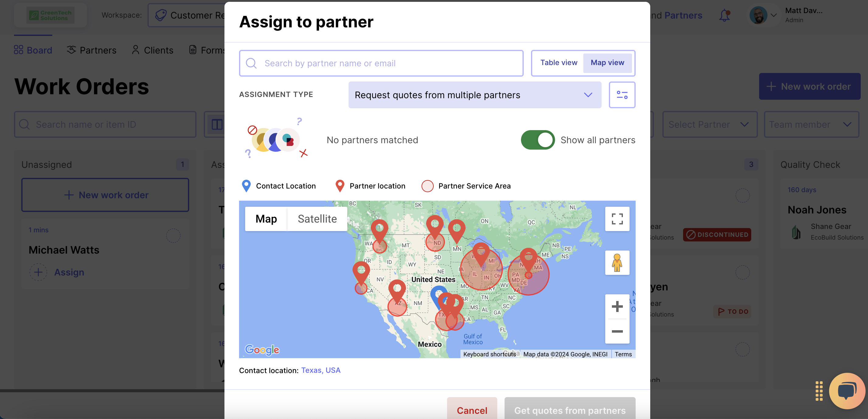Open the notifications bell
Screen dimensions: 868x419
(724, 16)
